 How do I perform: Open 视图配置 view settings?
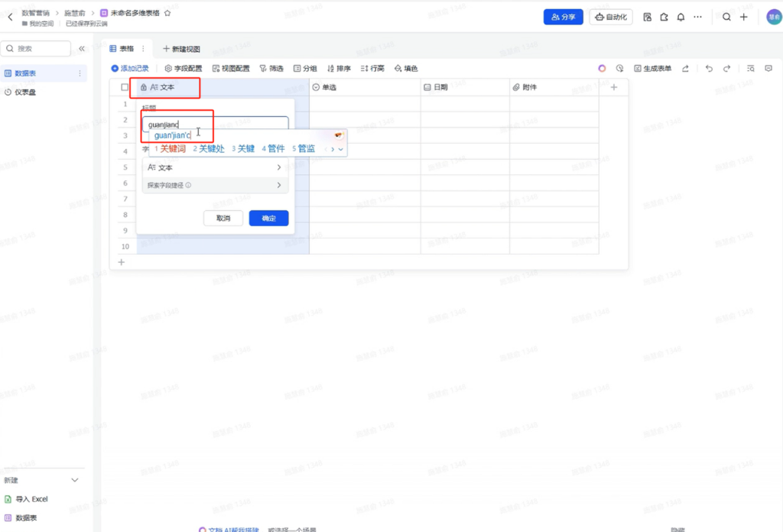click(231, 68)
